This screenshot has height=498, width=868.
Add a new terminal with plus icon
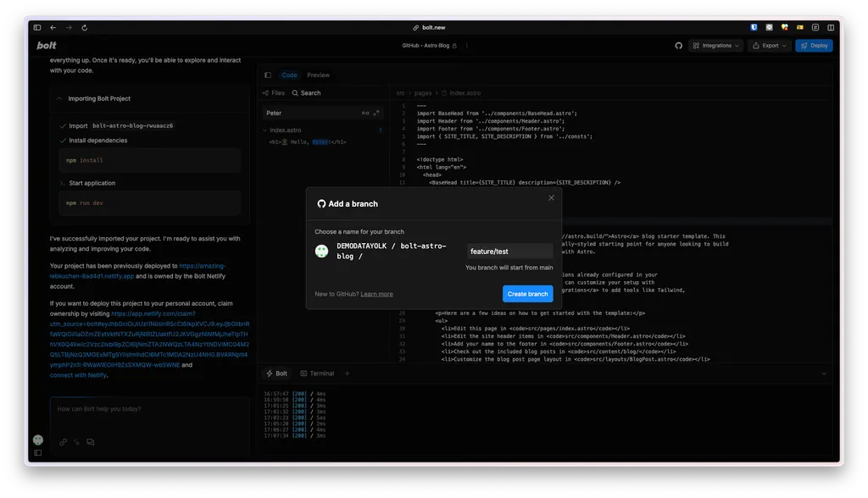click(347, 373)
